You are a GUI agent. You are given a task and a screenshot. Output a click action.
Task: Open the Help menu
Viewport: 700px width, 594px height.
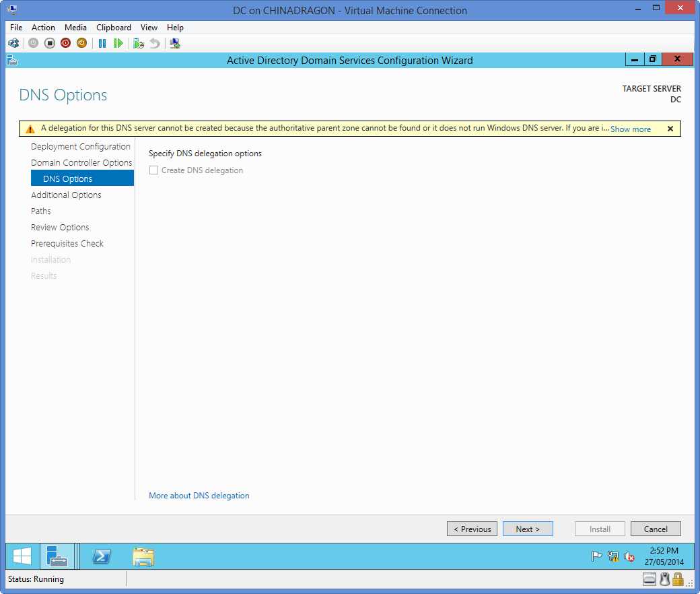pyautogui.click(x=175, y=27)
